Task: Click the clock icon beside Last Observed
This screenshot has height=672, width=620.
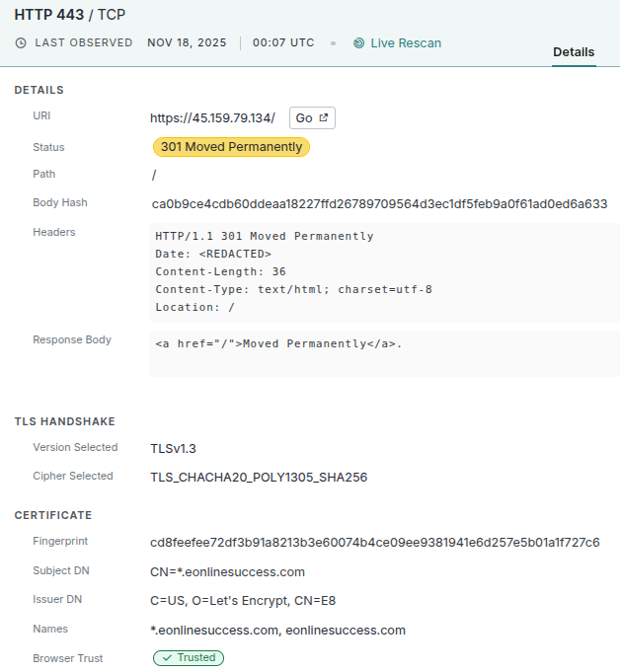Action: tap(21, 43)
